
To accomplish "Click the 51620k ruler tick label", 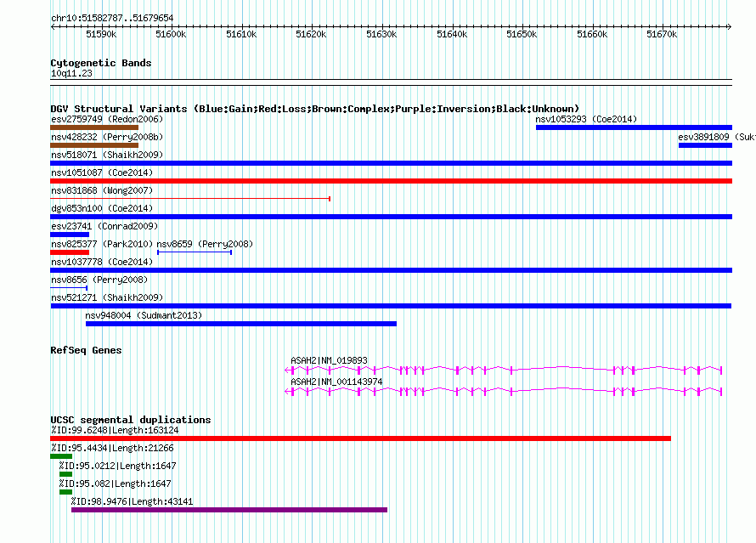I will coord(311,34).
